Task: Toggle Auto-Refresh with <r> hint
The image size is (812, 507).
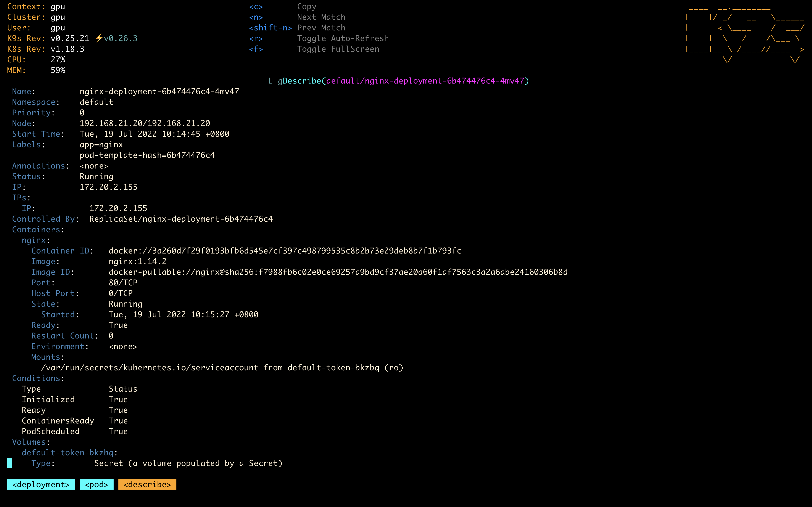Action: pyautogui.click(x=256, y=39)
